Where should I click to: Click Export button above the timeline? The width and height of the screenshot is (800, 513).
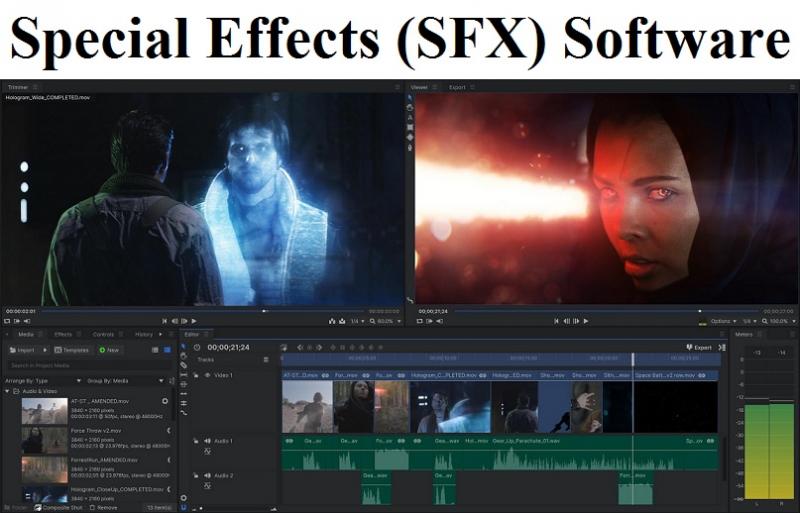698,347
